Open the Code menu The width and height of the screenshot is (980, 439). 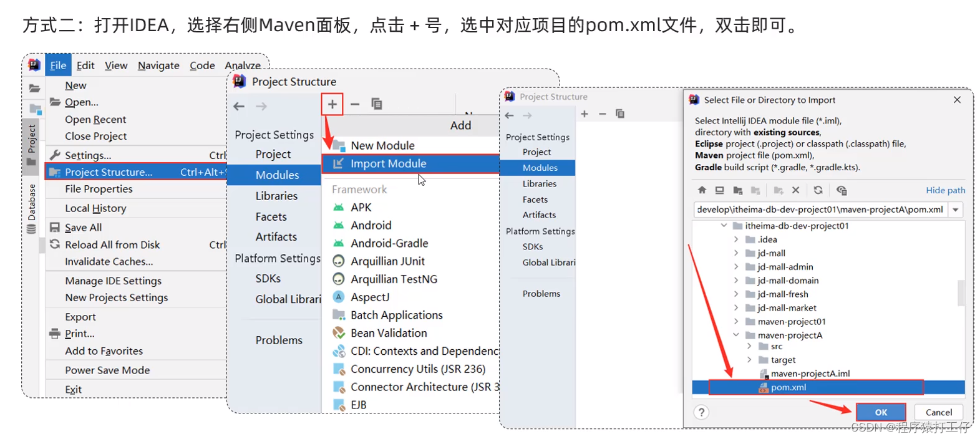tap(202, 65)
